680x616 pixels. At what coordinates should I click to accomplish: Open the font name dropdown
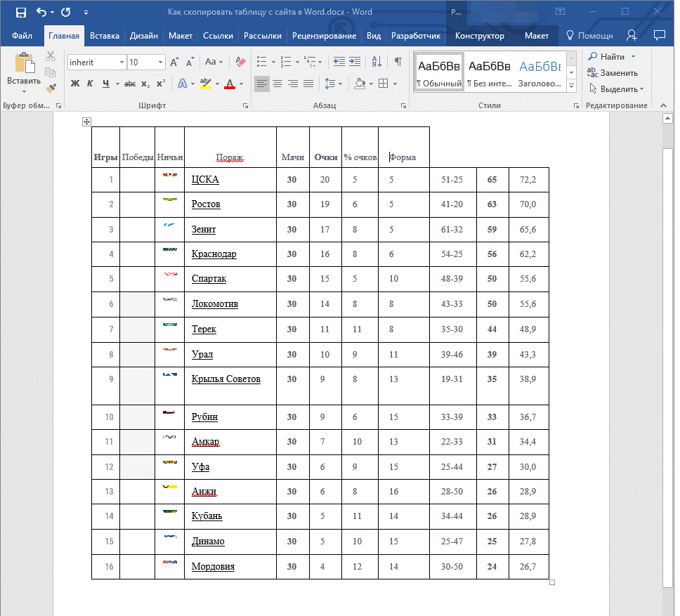122,63
